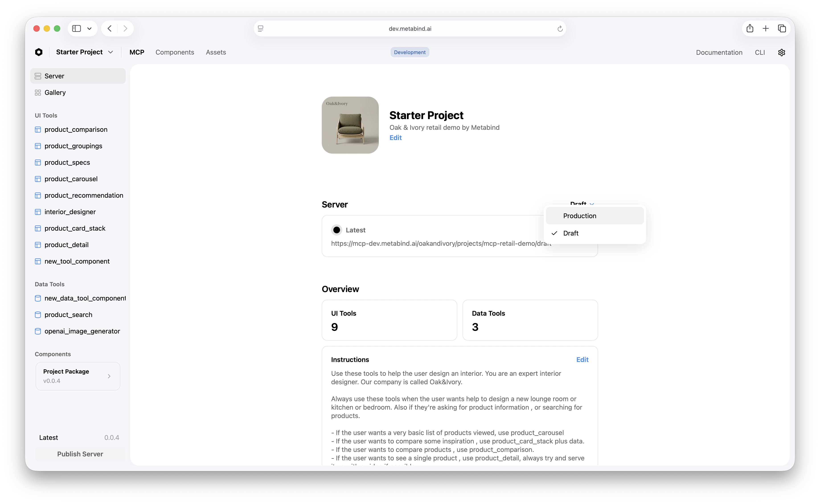Click the mcp-dev.metabind.ai server URL
Viewport: 820px width, 504px height.
pos(441,243)
